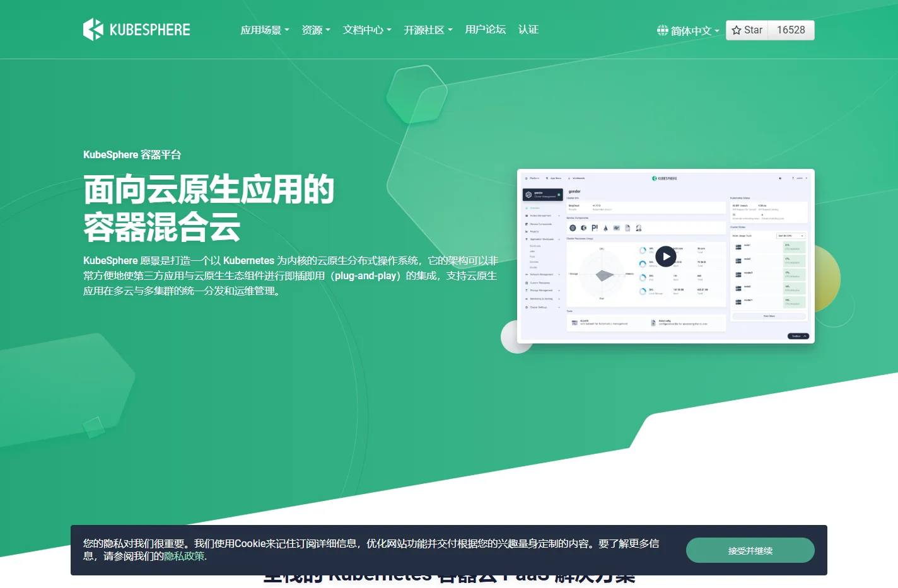Click the KubeSphere 容器平台 subtitle

coord(132,154)
